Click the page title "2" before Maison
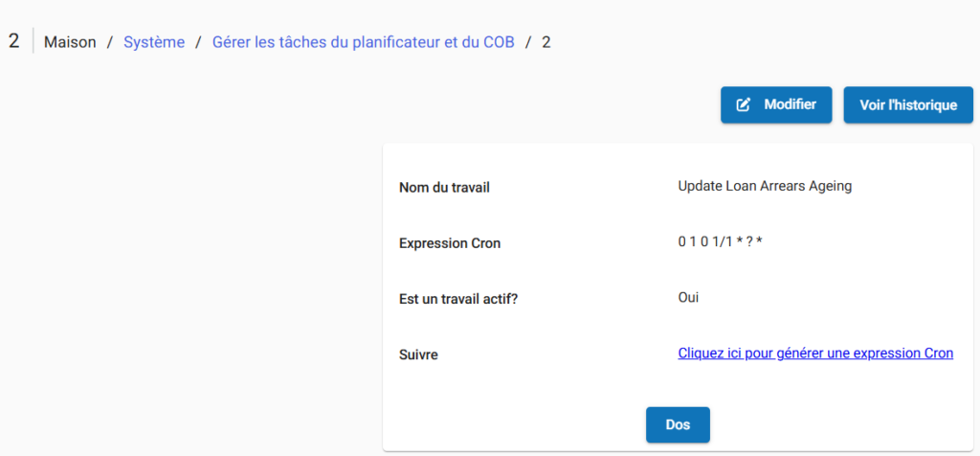 pos(13,41)
